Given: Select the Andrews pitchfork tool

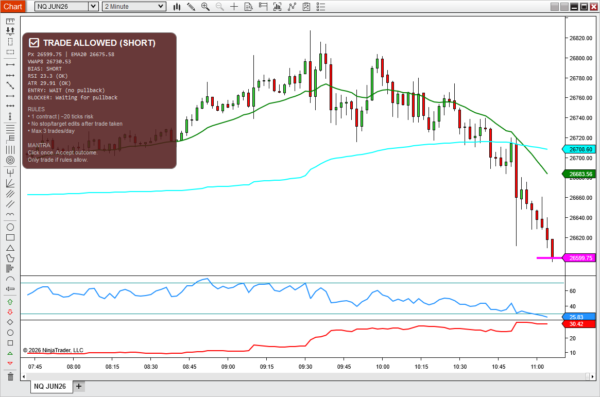Looking at the screenshot, I should [x=10, y=172].
